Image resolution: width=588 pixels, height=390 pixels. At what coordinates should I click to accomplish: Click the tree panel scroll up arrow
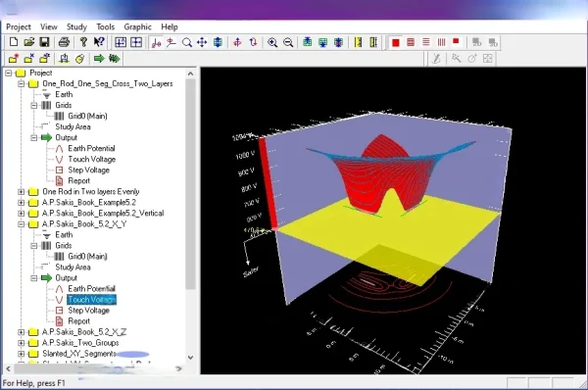(190, 73)
